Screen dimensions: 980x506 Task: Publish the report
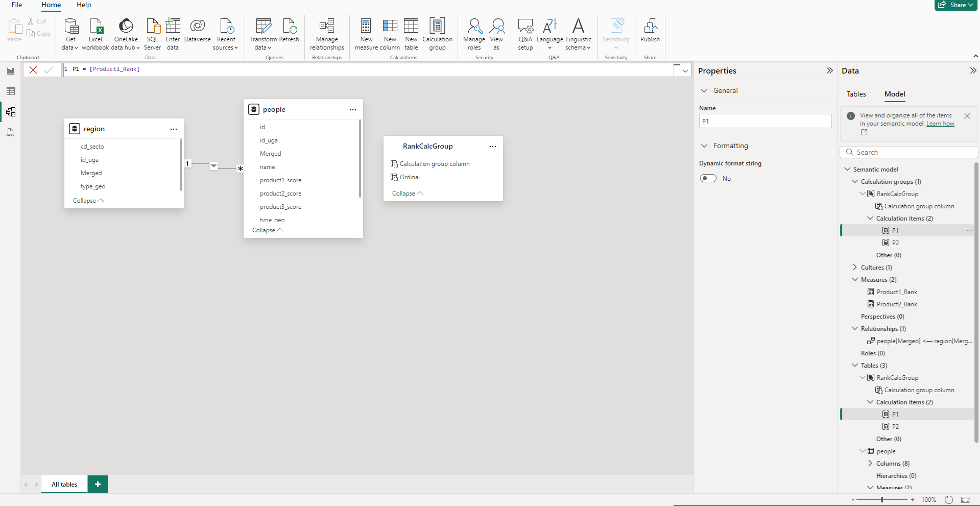[650, 31]
